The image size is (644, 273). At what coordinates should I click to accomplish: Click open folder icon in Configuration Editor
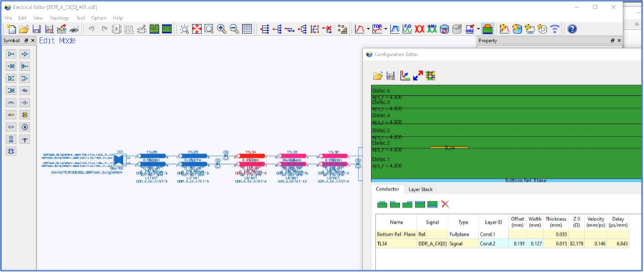[x=378, y=75]
